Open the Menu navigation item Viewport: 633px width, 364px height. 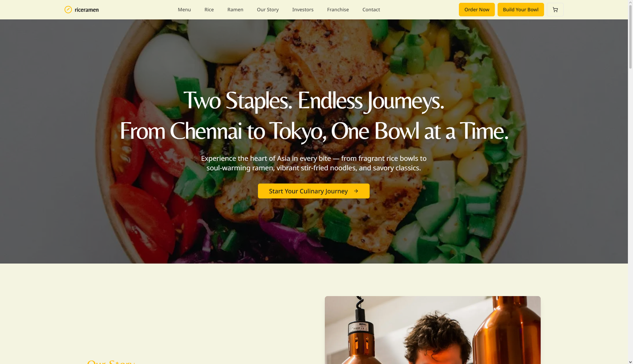click(184, 9)
